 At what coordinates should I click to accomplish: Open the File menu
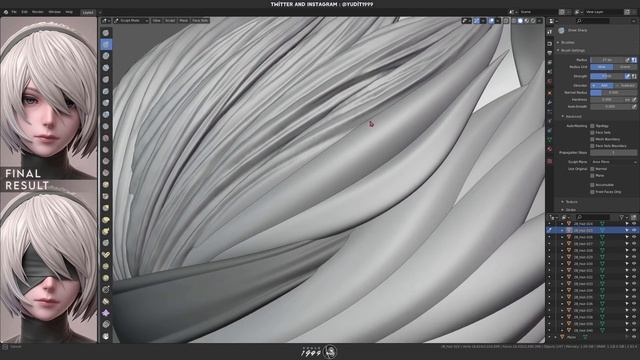coord(14,12)
